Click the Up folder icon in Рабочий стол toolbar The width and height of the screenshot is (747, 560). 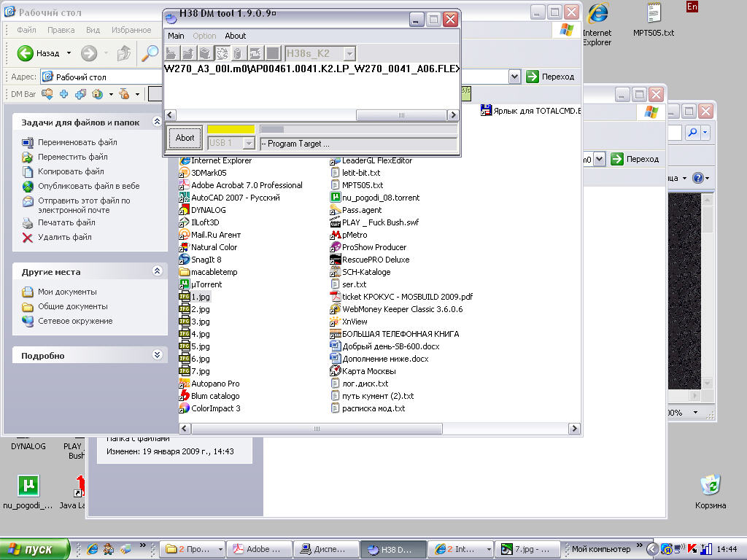click(124, 52)
